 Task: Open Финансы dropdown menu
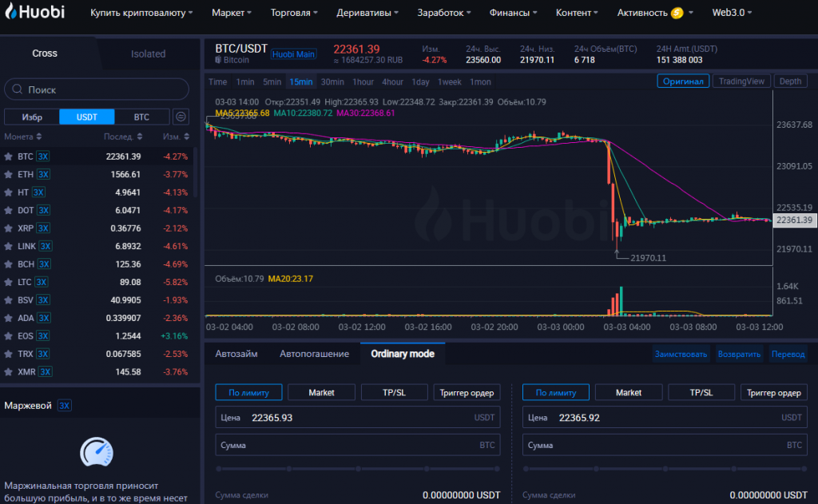coord(514,13)
